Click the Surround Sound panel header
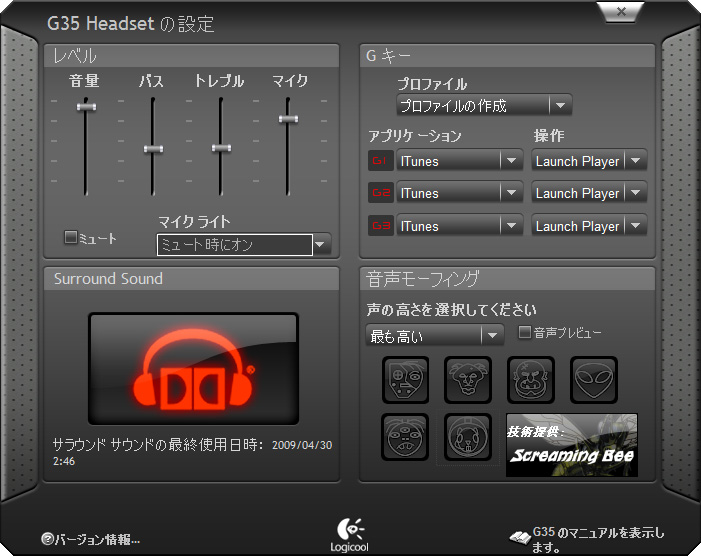 click(191, 279)
